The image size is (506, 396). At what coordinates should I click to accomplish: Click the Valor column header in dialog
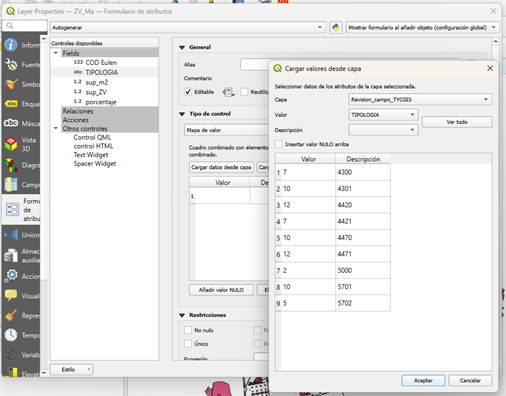coord(308,159)
